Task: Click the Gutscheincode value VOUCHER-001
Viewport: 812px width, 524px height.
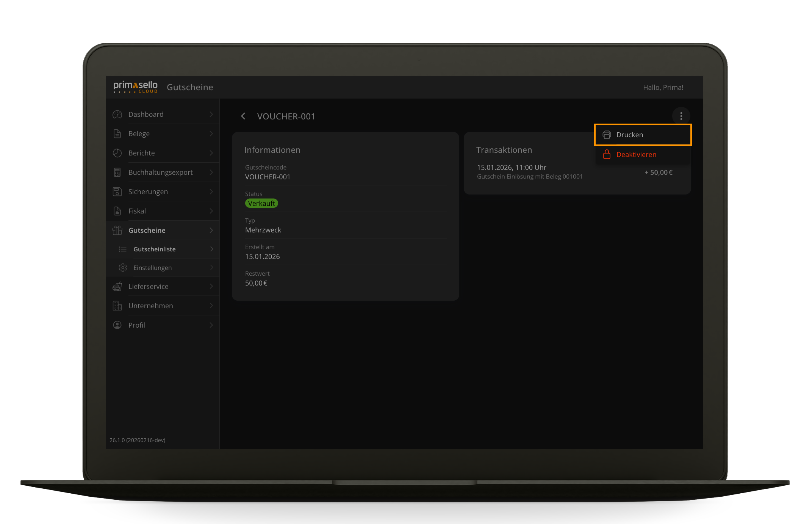Action: pyautogui.click(x=268, y=177)
